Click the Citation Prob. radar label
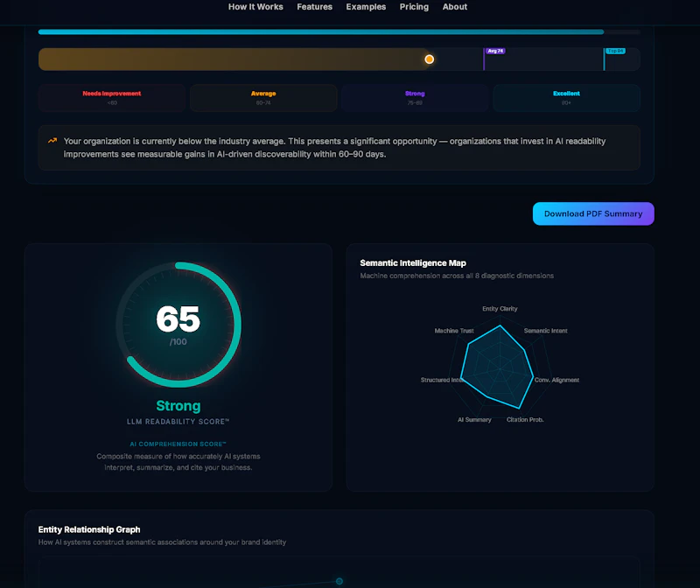The image size is (700, 588). tap(525, 420)
